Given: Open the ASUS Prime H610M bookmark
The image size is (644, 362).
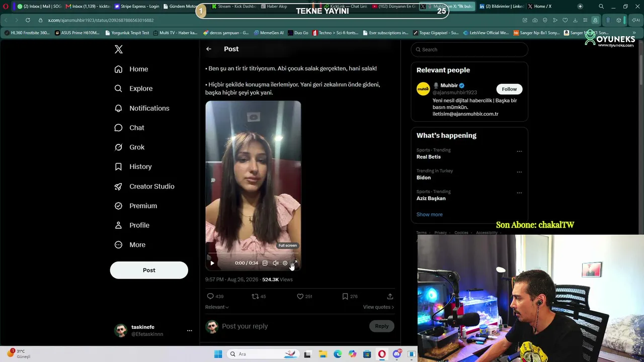Looking at the screenshot, I should [77, 33].
